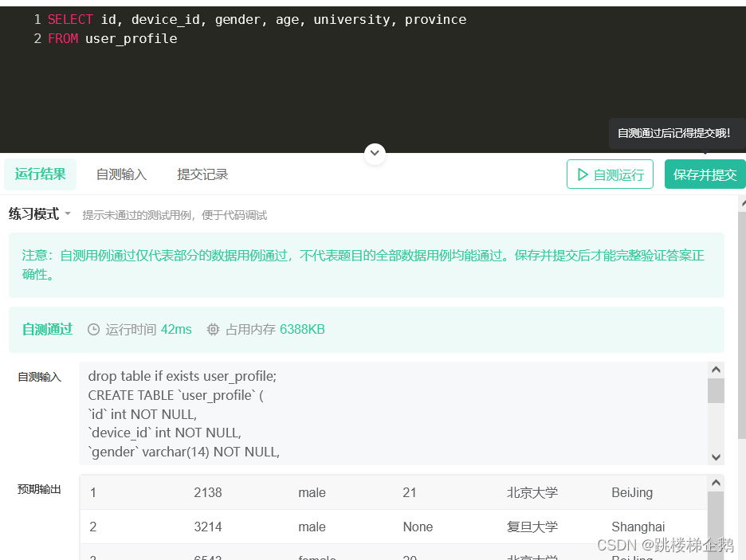Image resolution: width=746 pixels, height=560 pixels.
Task: Click the 2138 device_id cell
Action: pos(208,492)
